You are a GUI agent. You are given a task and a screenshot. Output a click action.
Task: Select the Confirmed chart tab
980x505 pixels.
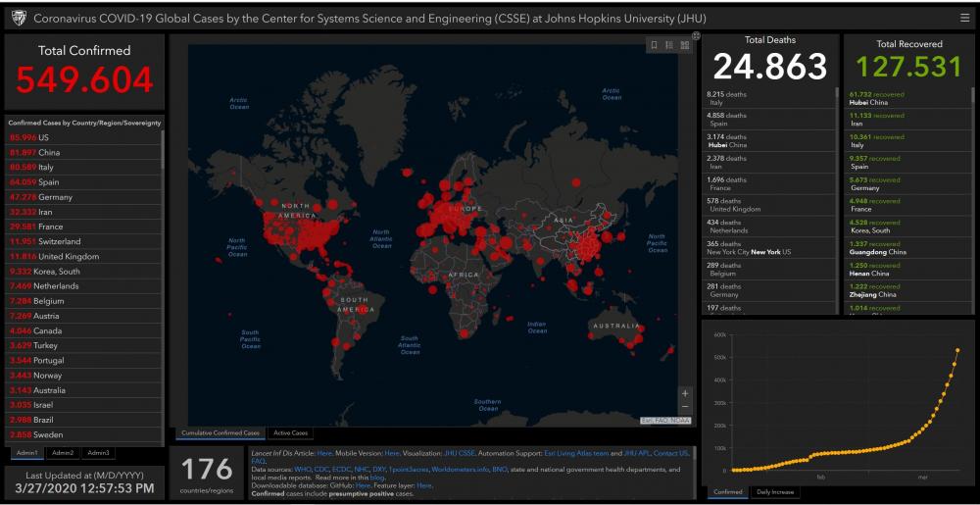click(x=727, y=492)
